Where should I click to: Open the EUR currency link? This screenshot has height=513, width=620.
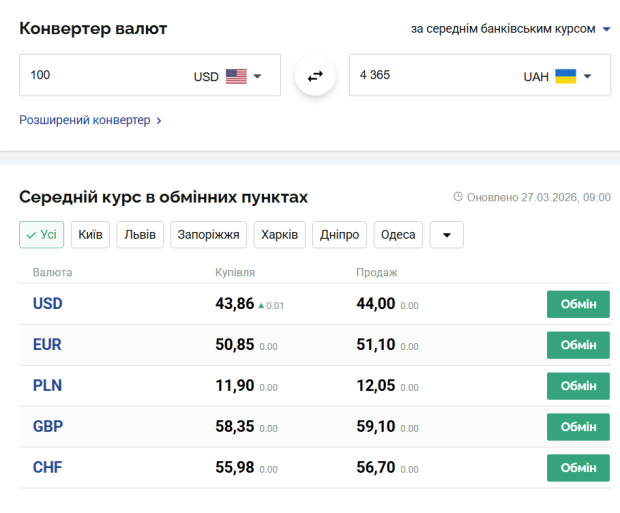(47, 345)
